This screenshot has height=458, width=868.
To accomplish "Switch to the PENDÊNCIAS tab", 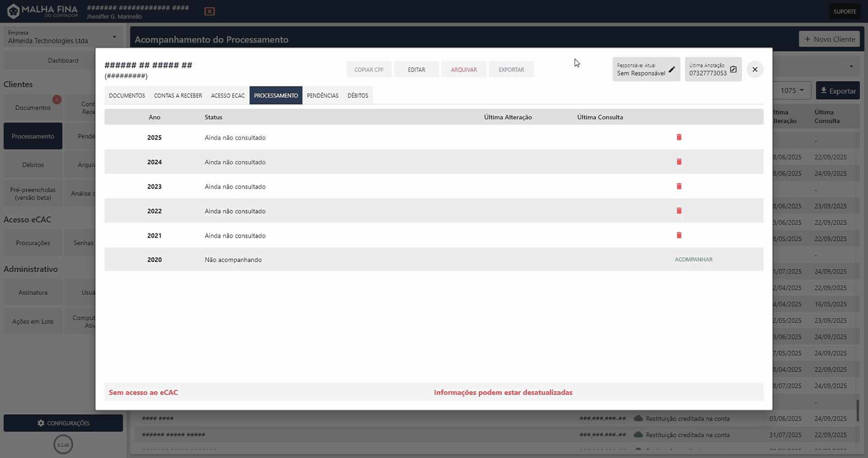I will 322,95.
